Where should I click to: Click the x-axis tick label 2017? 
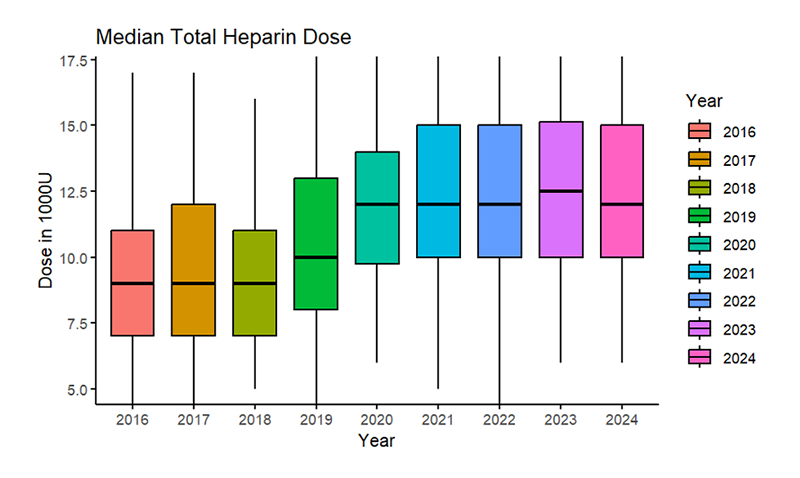[x=193, y=420]
